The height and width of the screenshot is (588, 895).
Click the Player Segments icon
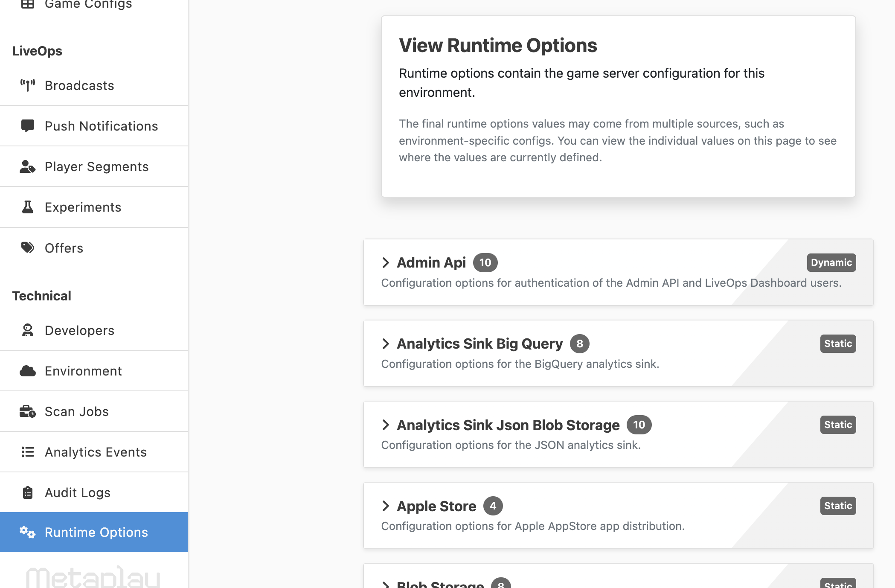[28, 166]
